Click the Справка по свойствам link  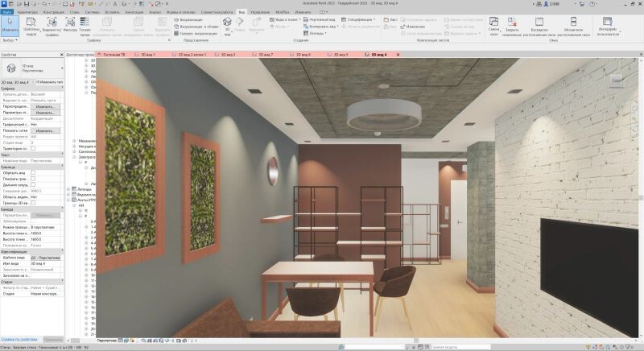pos(18,341)
